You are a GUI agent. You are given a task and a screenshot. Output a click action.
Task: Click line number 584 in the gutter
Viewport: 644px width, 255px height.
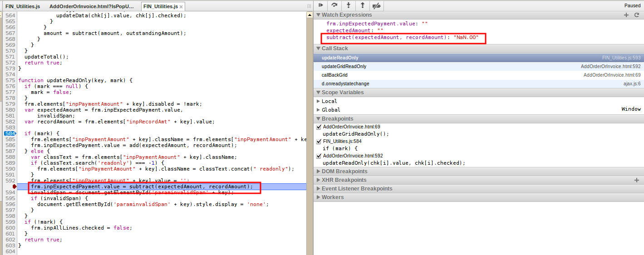(10, 133)
